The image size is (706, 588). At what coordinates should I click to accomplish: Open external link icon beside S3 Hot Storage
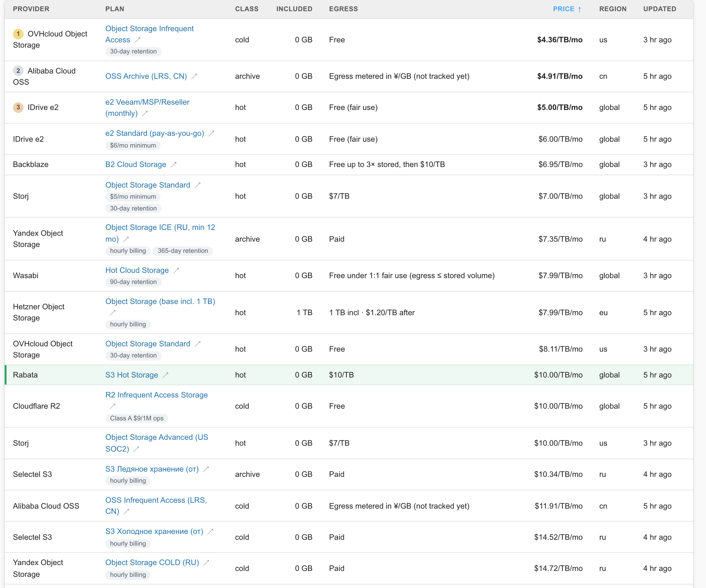pos(165,375)
